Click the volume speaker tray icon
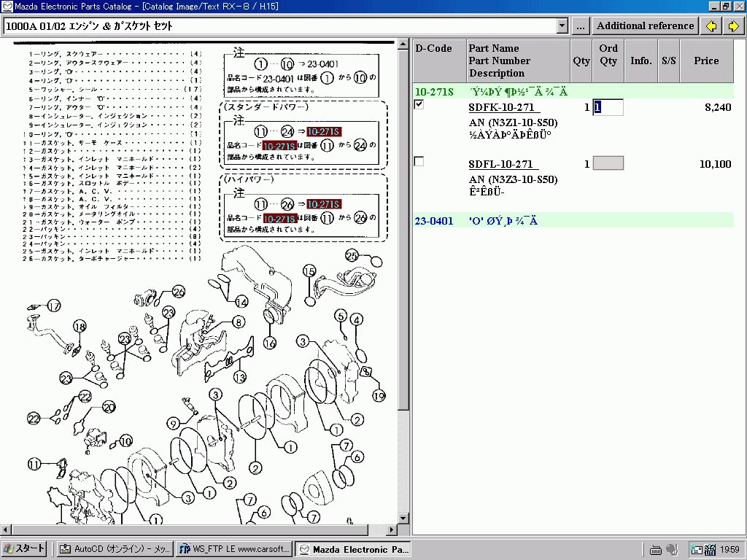This screenshot has width=747, height=560. 672,550
